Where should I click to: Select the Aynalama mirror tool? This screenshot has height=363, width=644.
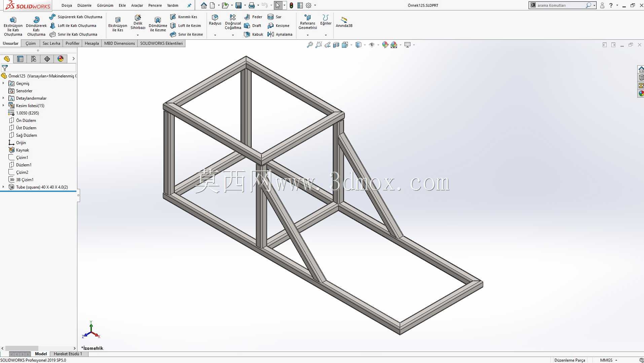pyautogui.click(x=280, y=34)
